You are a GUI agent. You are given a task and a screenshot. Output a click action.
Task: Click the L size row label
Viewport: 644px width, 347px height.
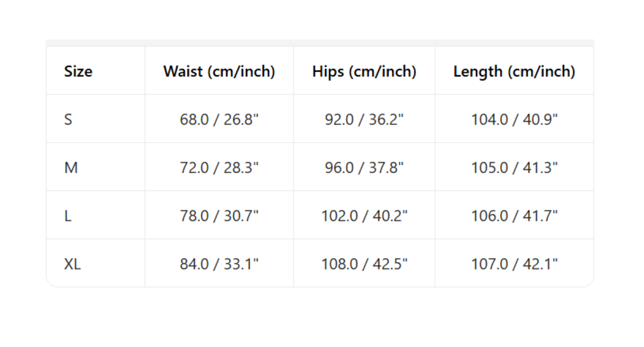tap(67, 216)
